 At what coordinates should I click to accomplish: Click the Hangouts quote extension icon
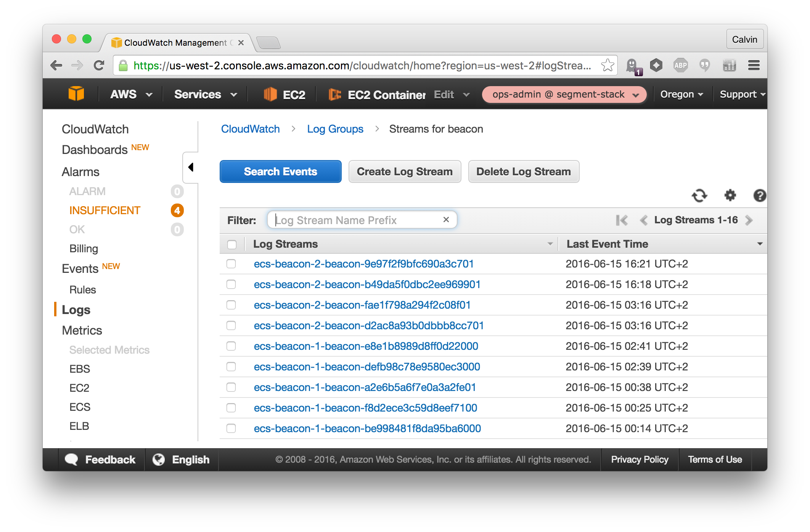coord(704,66)
